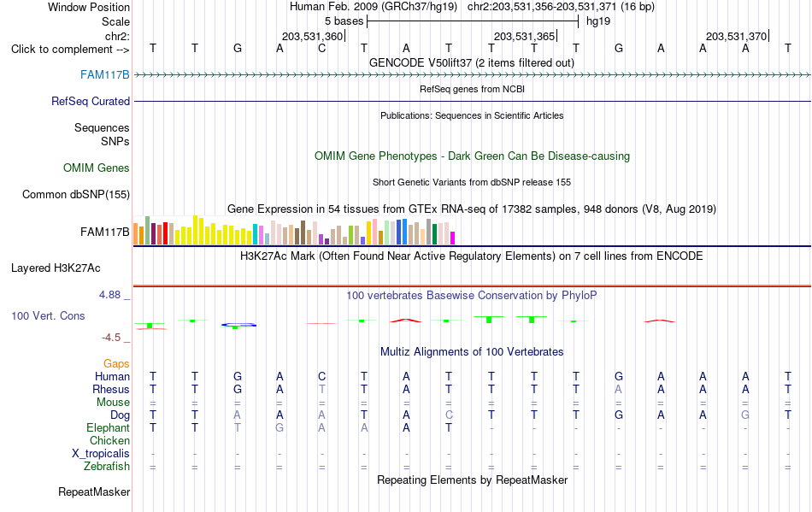Screen dimensions: 812x512
Task: Open the GTEx Gene Expression track title
Action: point(472,209)
